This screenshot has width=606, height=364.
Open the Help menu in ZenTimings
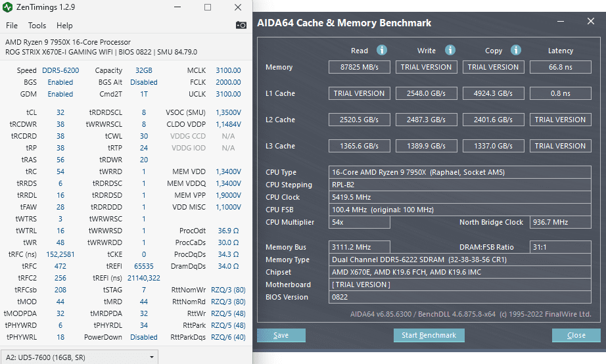(x=64, y=26)
